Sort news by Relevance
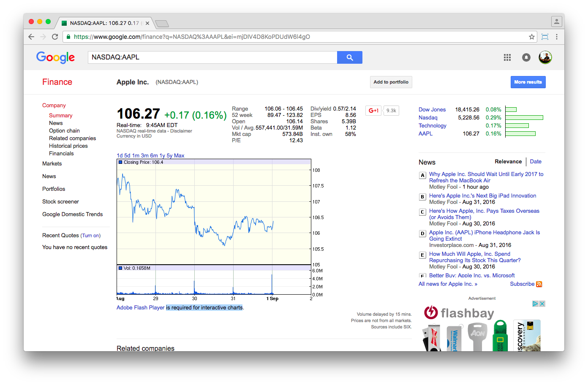The width and height of the screenshot is (588, 385). pos(508,162)
